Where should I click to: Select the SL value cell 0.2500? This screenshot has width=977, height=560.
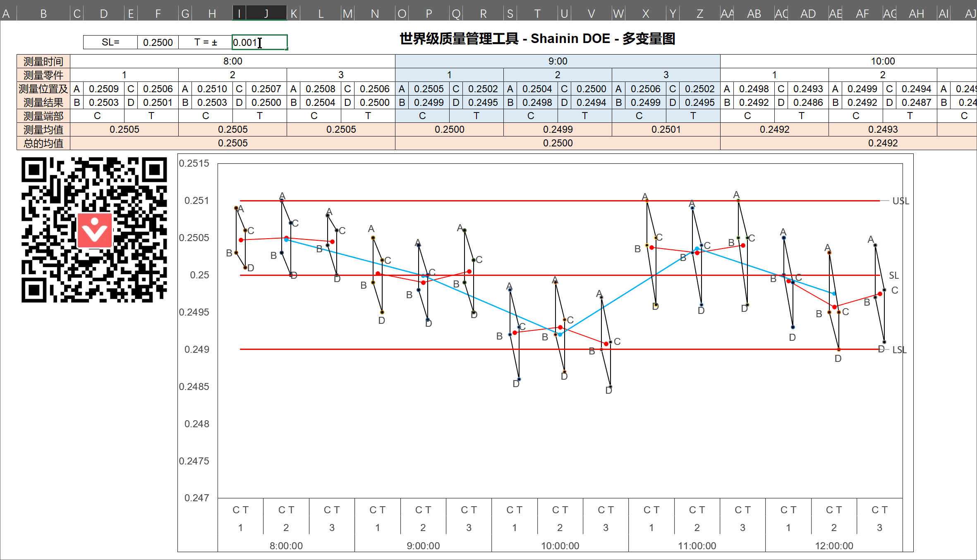[158, 42]
